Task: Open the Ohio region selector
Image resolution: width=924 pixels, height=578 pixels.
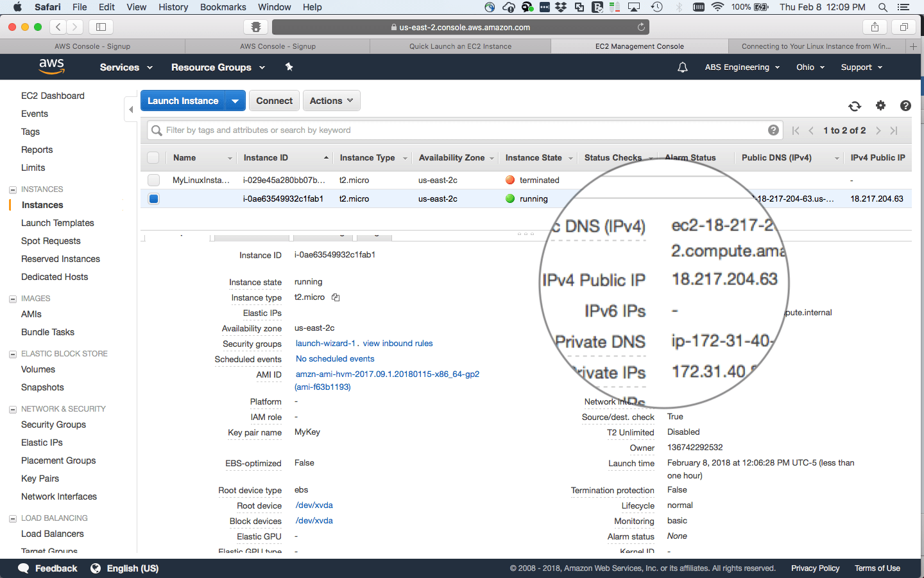Action: (810, 67)
